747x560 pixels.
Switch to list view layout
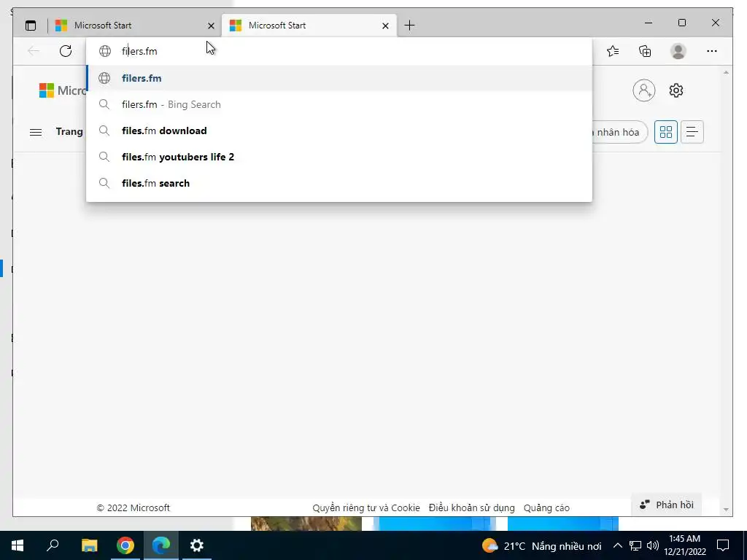[x=692, y=132]
